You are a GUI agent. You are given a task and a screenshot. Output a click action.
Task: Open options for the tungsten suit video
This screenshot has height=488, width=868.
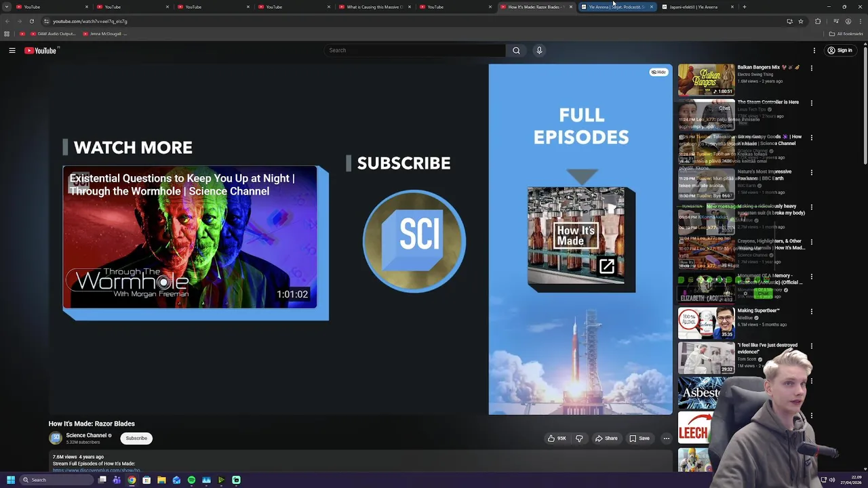coord(811,207)
